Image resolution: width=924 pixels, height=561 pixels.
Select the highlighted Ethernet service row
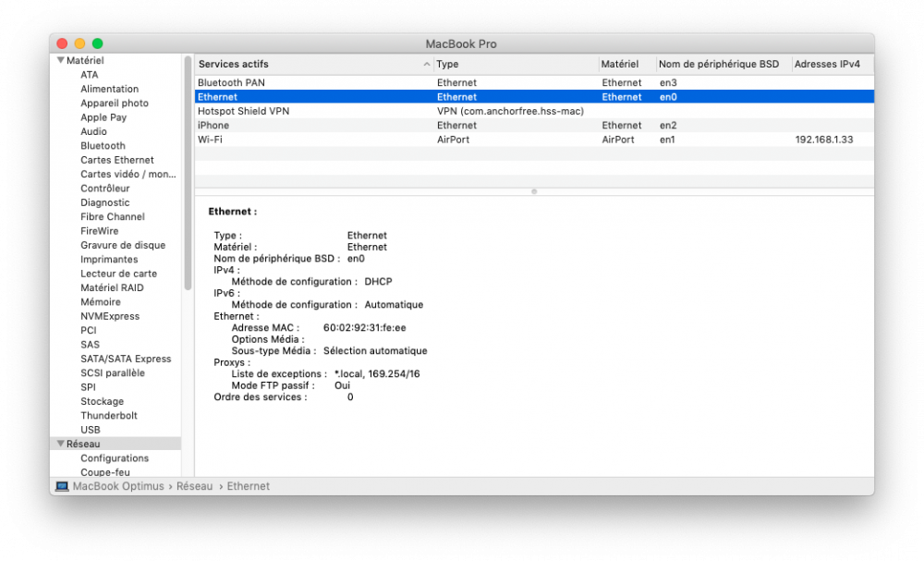click(x=534, y=97)
